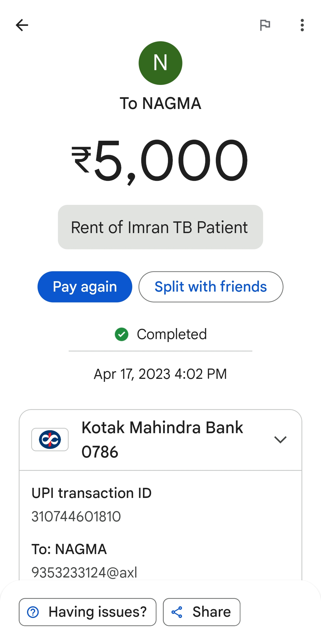Open the Having issues? help option
This screenshot has width=321, height=644.
point(87,612)
